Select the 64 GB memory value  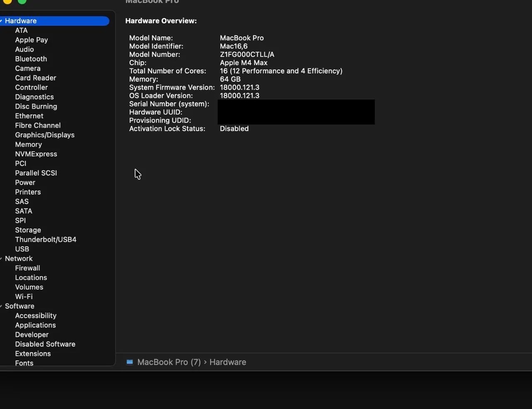(230, 79)
